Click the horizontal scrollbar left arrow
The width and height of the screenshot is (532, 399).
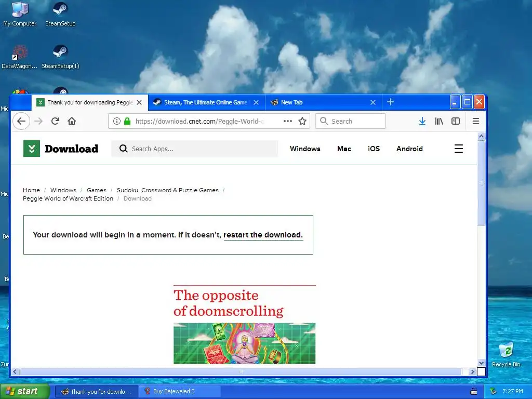pyautogui.click(x=15, y=371)
